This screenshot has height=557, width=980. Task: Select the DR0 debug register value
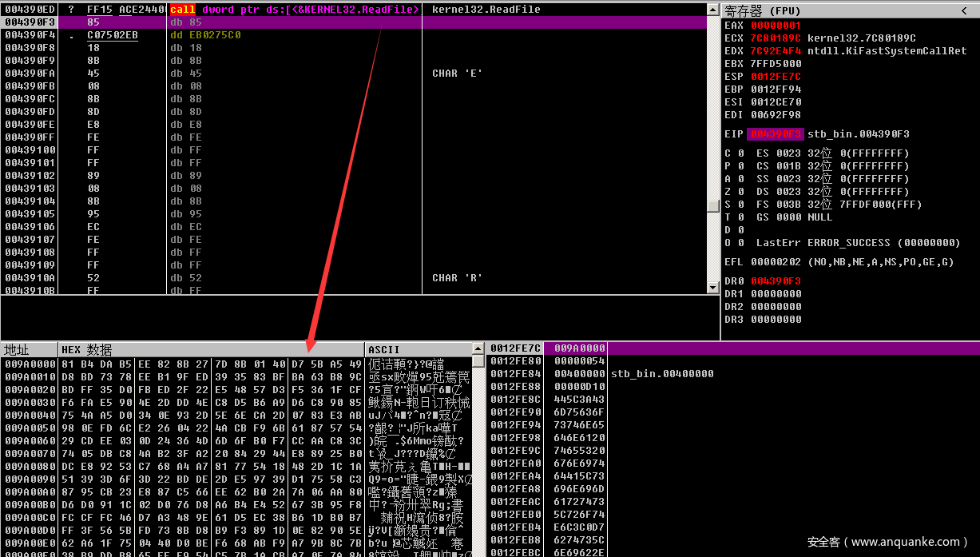pos(776,281)
